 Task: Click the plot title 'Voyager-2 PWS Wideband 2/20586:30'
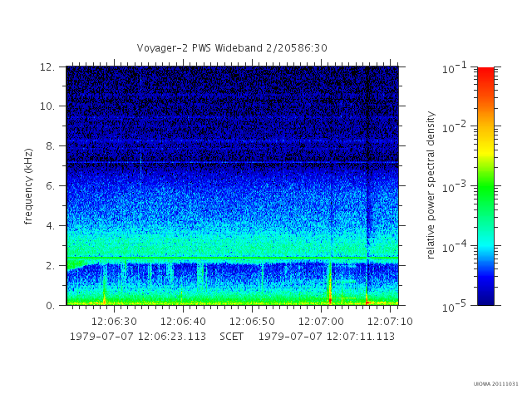(x=232, y=48)
